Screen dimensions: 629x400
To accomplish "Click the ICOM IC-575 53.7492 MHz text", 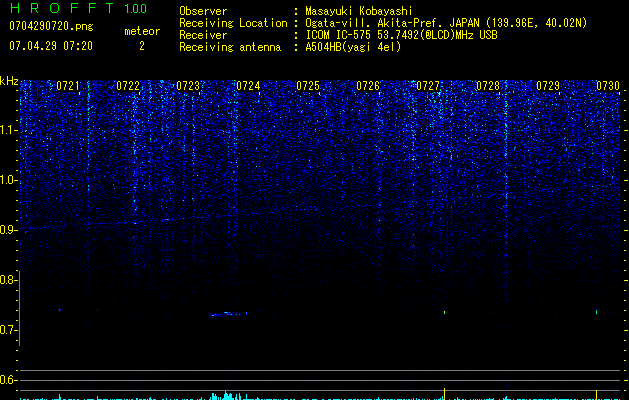I will (401, 35).
